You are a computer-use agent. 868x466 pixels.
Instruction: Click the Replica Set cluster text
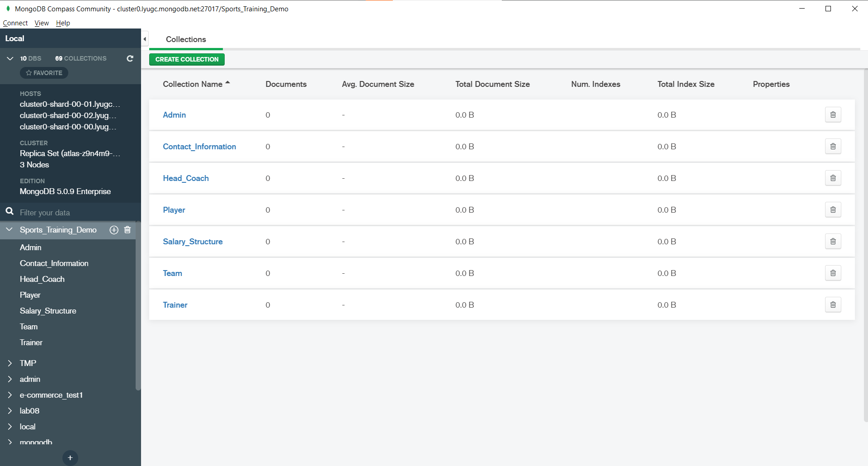point(70,153)
